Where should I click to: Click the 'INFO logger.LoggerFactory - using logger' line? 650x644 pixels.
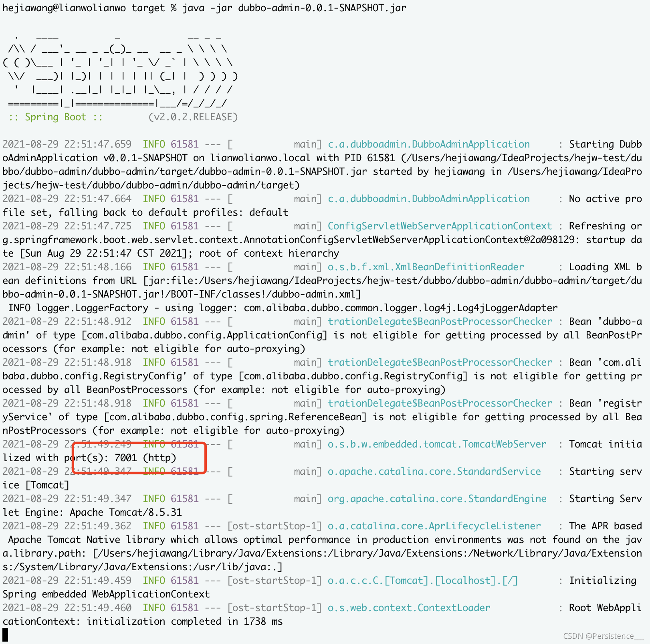(x=283, y=308)
